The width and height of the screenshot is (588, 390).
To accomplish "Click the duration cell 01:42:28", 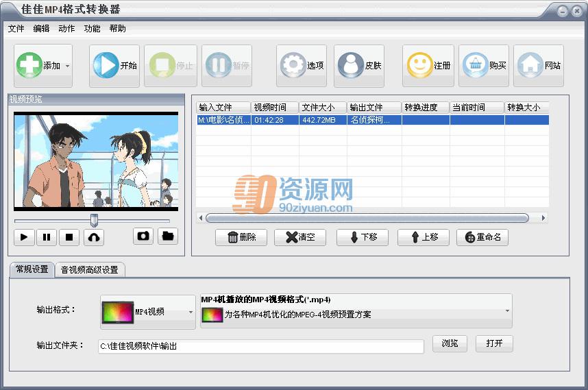I will [275, 120].
